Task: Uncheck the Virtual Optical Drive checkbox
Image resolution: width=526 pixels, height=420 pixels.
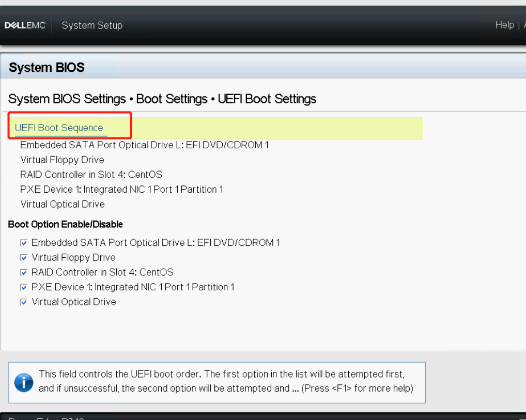Action: pos(24,302)
